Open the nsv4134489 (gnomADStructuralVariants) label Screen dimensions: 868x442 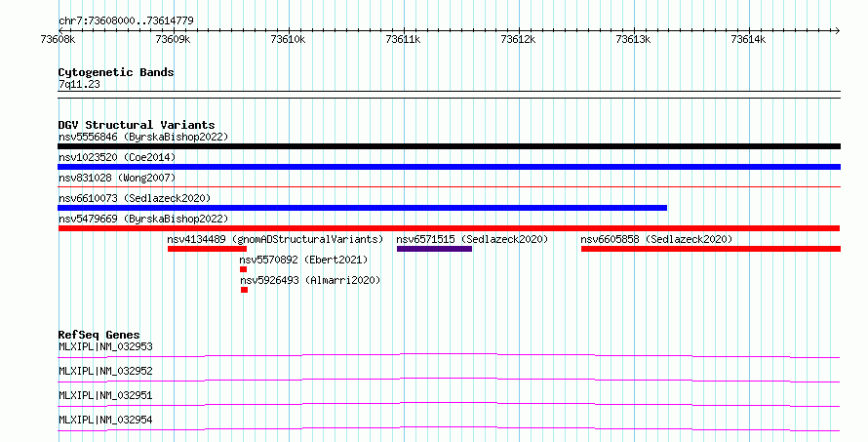click(x=275, y=239)
